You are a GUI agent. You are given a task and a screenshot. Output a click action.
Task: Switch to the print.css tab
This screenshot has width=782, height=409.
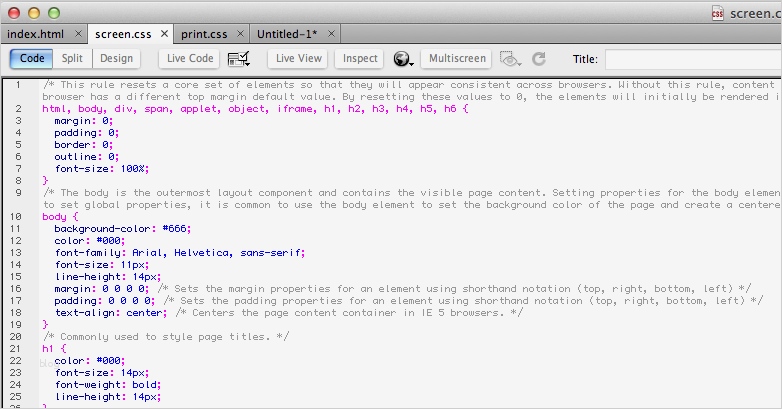204,34
